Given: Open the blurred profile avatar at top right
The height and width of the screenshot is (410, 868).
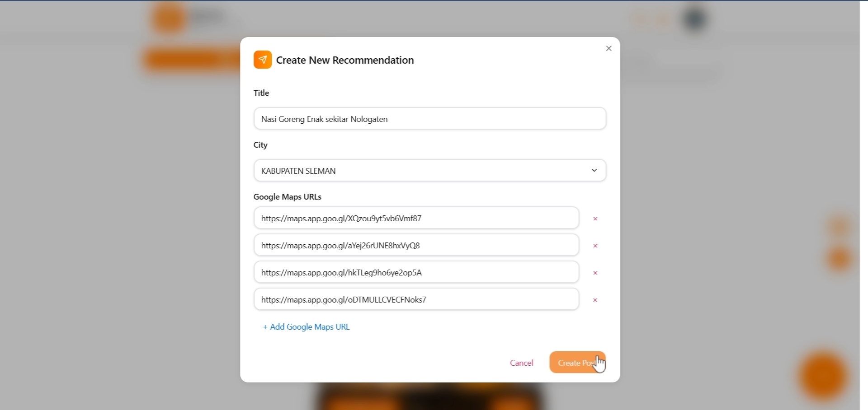Looking at the screenshot, I should (696, 20).
